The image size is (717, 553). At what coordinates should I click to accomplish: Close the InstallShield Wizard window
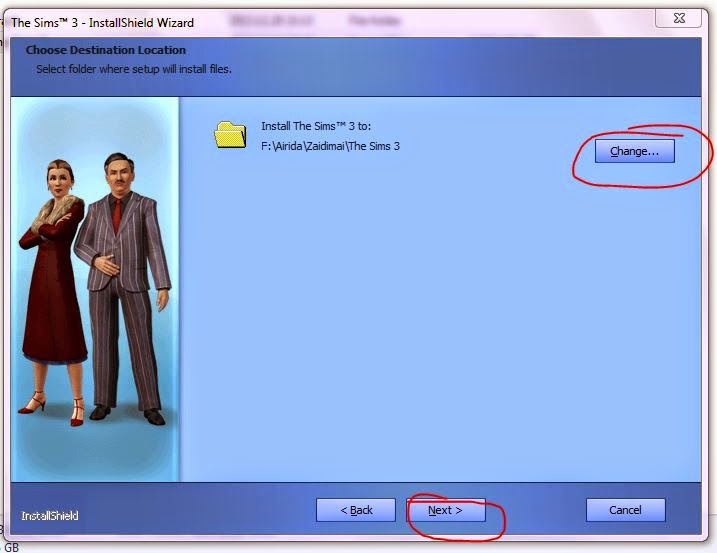[679, 18]
